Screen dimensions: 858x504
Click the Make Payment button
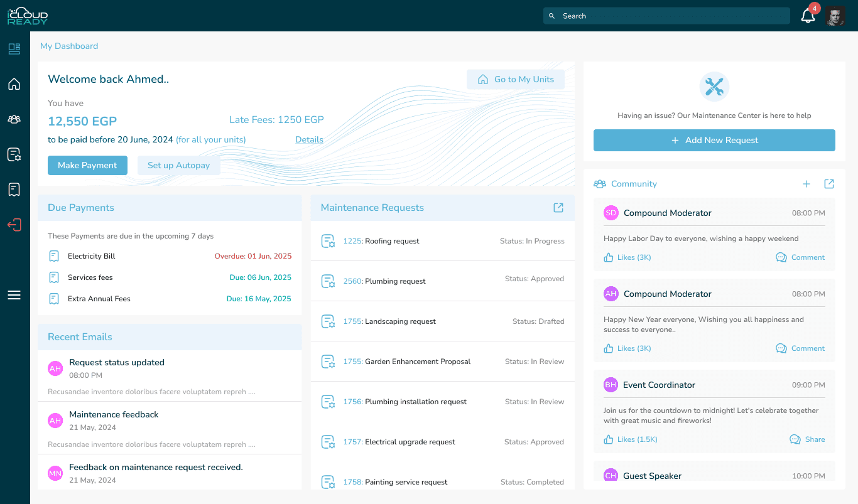coord(87,165)
